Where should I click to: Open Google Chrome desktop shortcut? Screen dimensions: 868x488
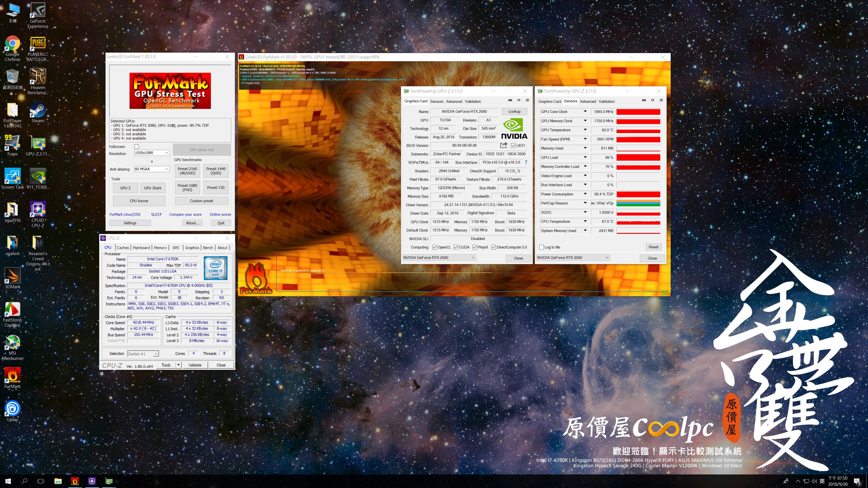12,49
